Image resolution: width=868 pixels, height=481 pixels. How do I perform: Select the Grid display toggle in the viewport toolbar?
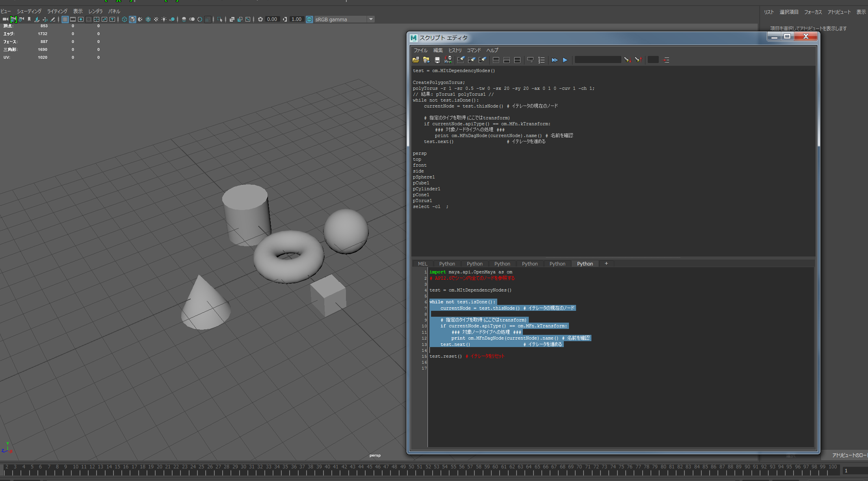(65, 19)
